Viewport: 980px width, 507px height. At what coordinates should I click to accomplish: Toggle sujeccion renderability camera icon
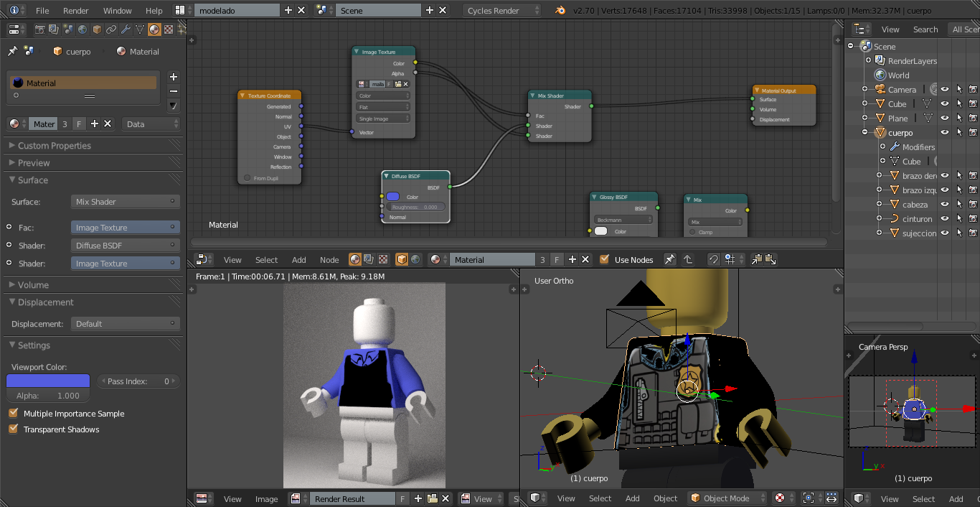click(x=974, y=233)
